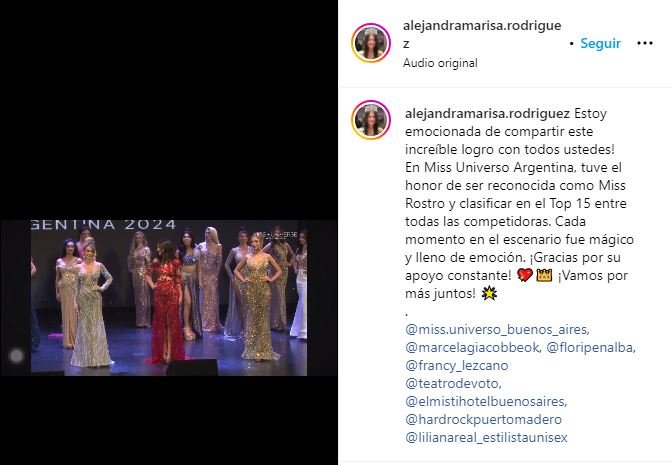Click the red heart emoji in the caption
The width and height of the screenshot is (672, 465).
pos(525,275)
